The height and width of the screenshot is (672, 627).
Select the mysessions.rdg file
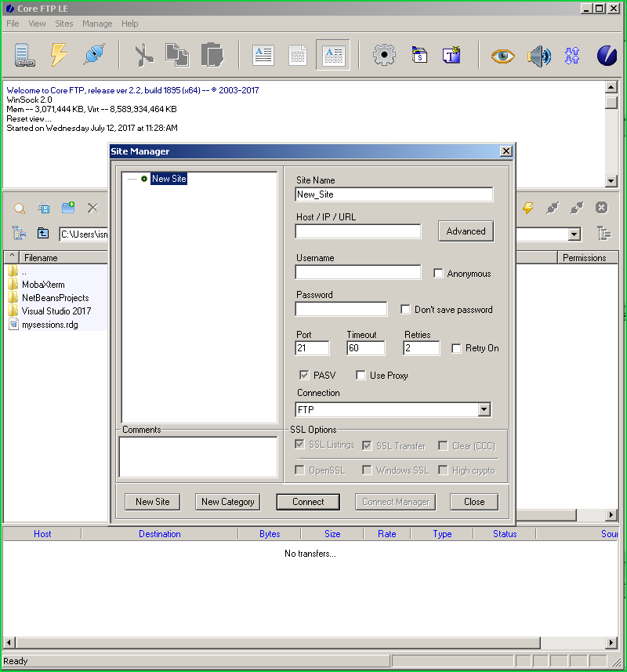50,324
